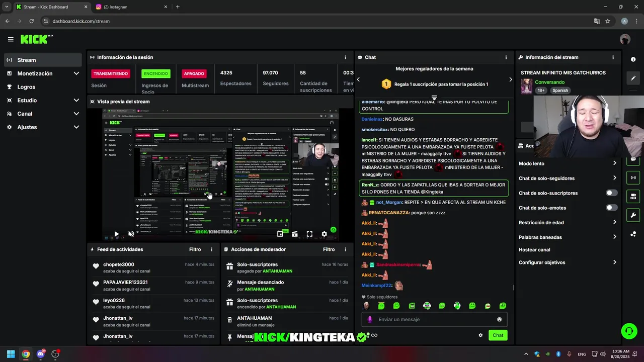This screenshot has width=644, height=362.
Task: Open the hamburger menu beside Kick logo
Action: (x=11, y=39)
